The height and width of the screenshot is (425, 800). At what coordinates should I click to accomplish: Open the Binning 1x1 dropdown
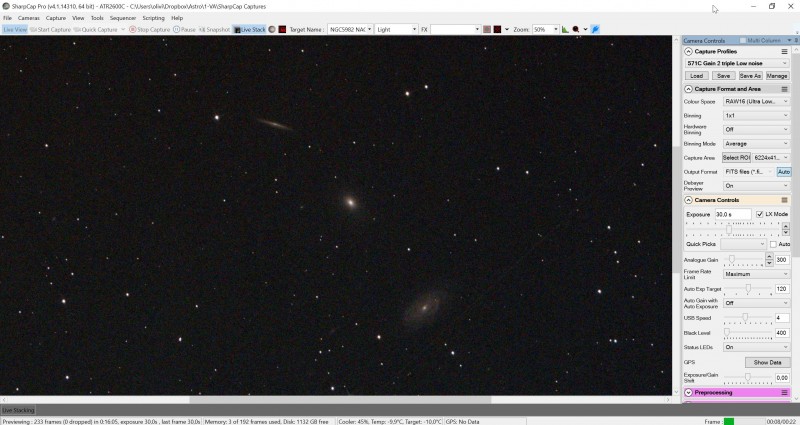[x=757, y=116]
